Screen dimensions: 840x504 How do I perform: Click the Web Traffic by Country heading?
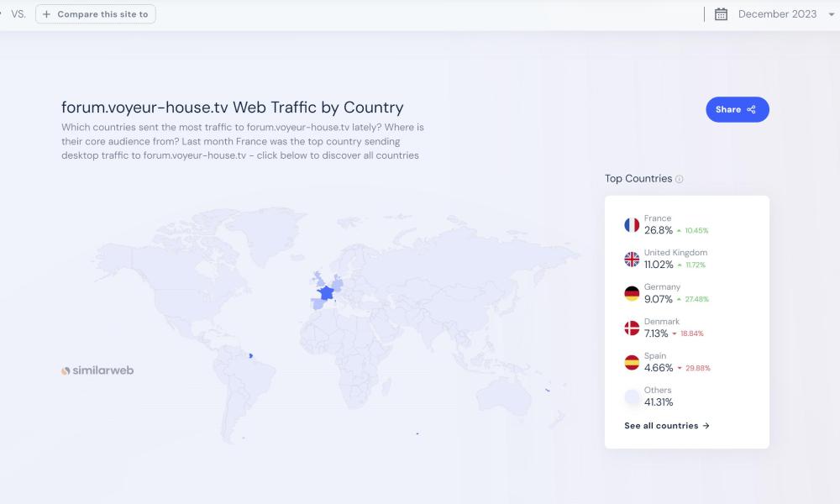point(233,108)
